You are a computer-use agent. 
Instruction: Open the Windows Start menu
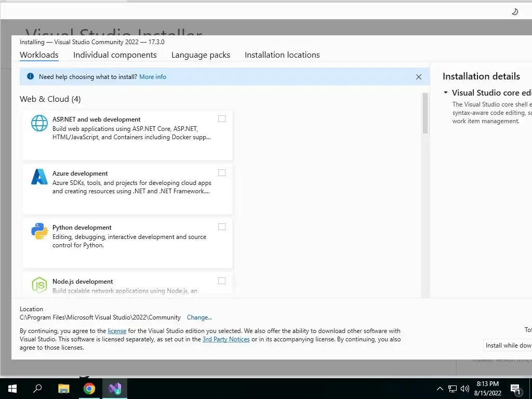12,389
